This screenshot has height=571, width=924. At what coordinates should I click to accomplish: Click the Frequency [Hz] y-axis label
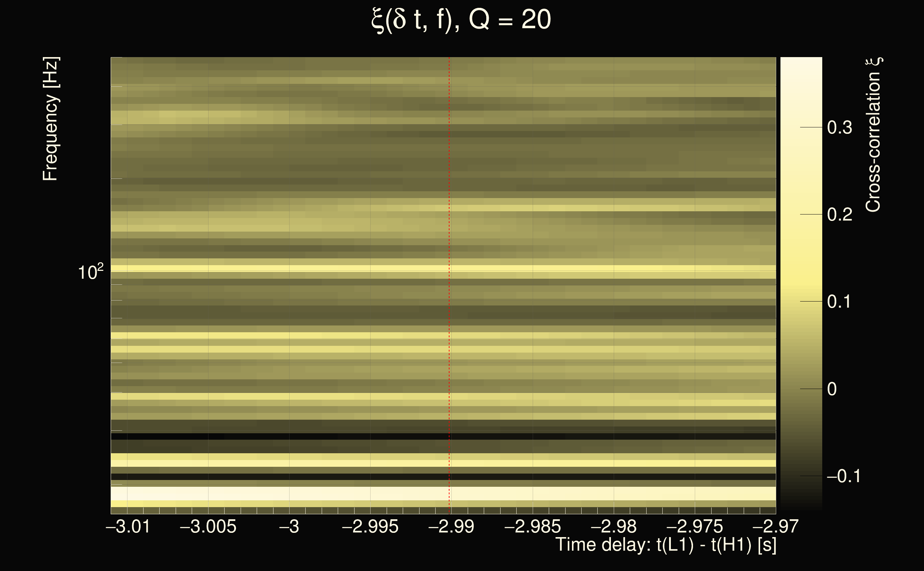pyautogui.click(x=51, y=119)
